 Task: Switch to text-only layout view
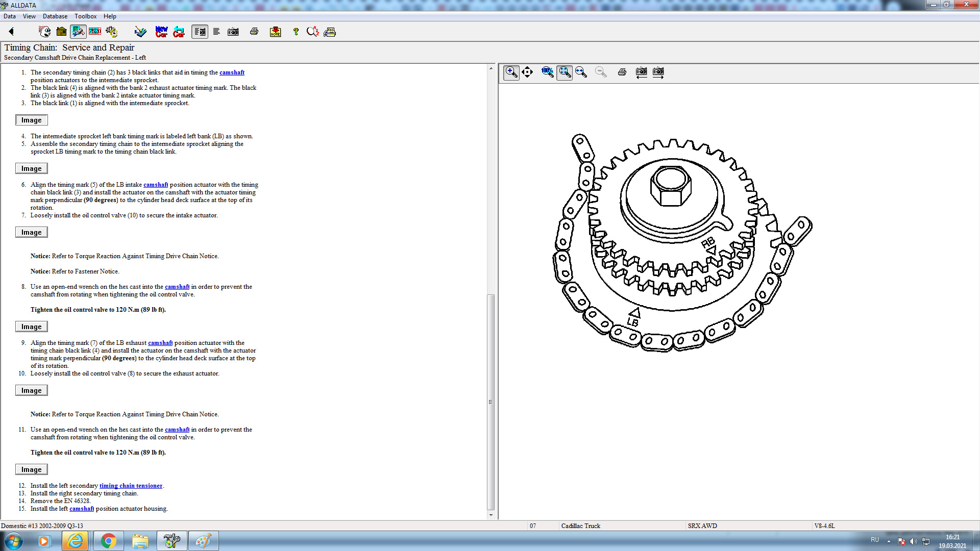click(x=216, y=32)
